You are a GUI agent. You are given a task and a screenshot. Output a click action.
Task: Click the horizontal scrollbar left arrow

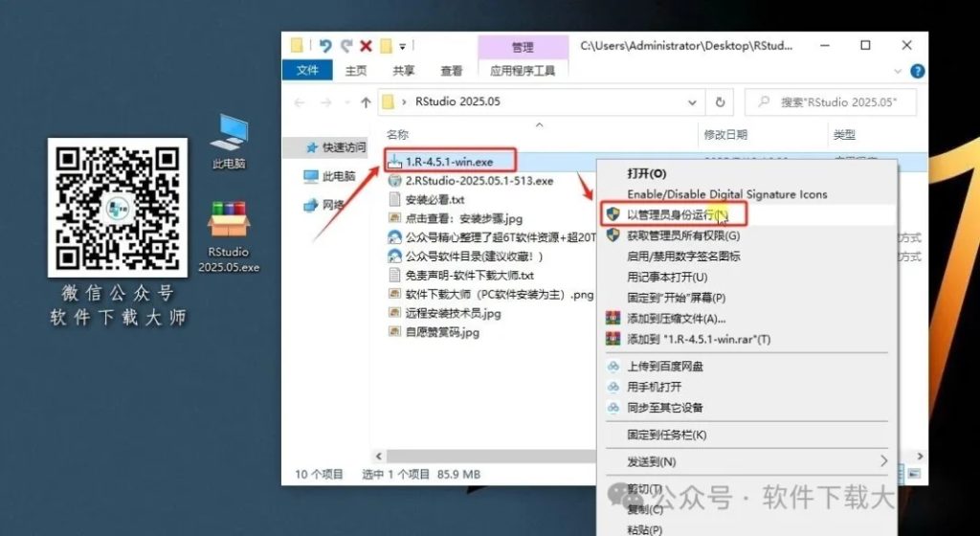pos(378,457)
